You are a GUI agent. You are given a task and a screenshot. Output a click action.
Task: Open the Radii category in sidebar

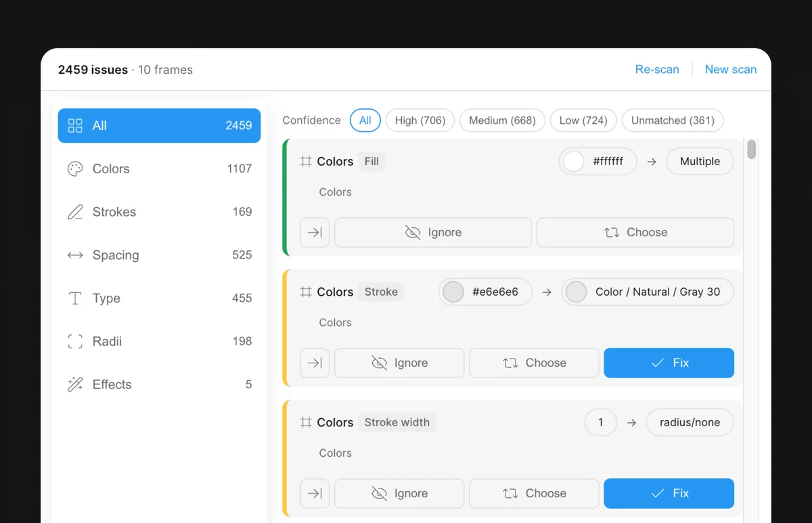click(x=159, y=342)
